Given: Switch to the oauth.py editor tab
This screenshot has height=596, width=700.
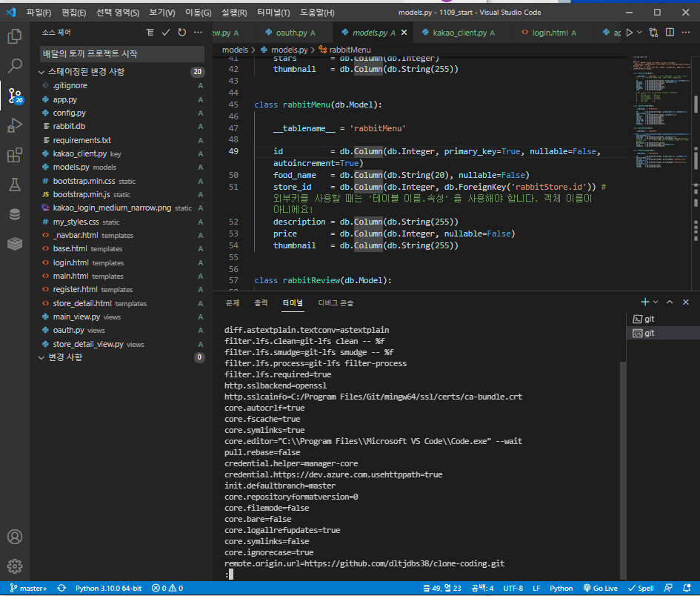Looking at the screenshot, I should pyautogui.click(x=295, y=33).
